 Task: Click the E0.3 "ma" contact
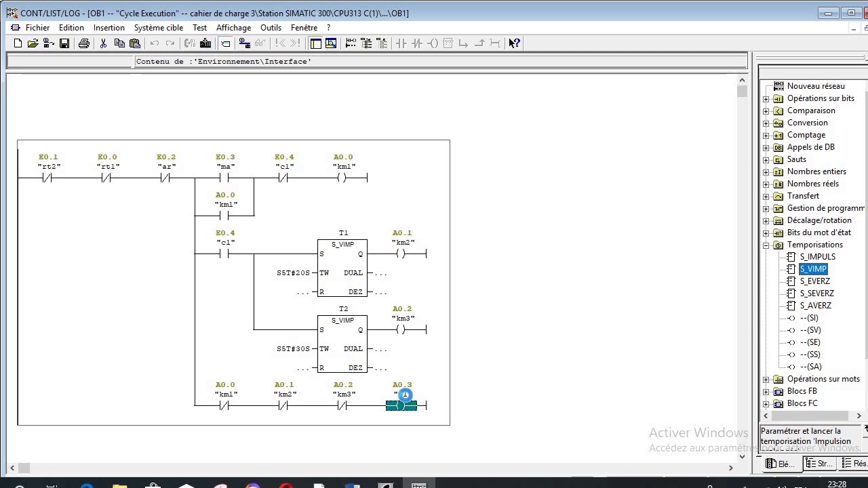coord(224,178)
